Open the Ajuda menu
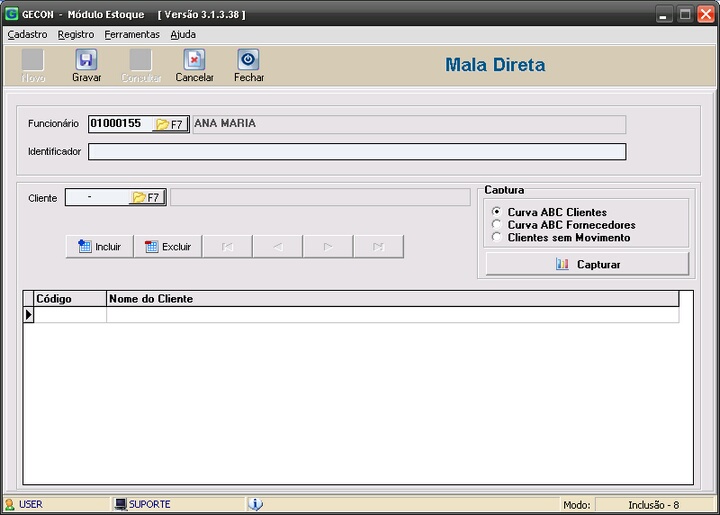The height and width of the screenshot is (515, 720). pos(183,34)
